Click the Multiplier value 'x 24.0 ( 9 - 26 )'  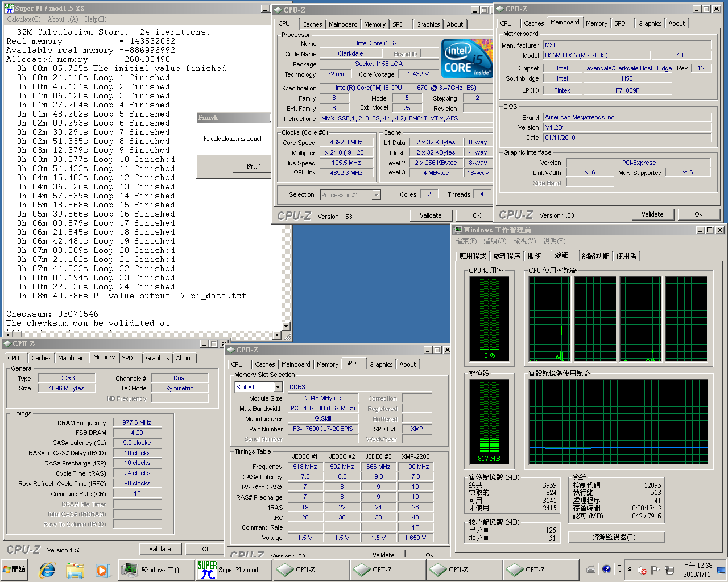pos(346,152)
